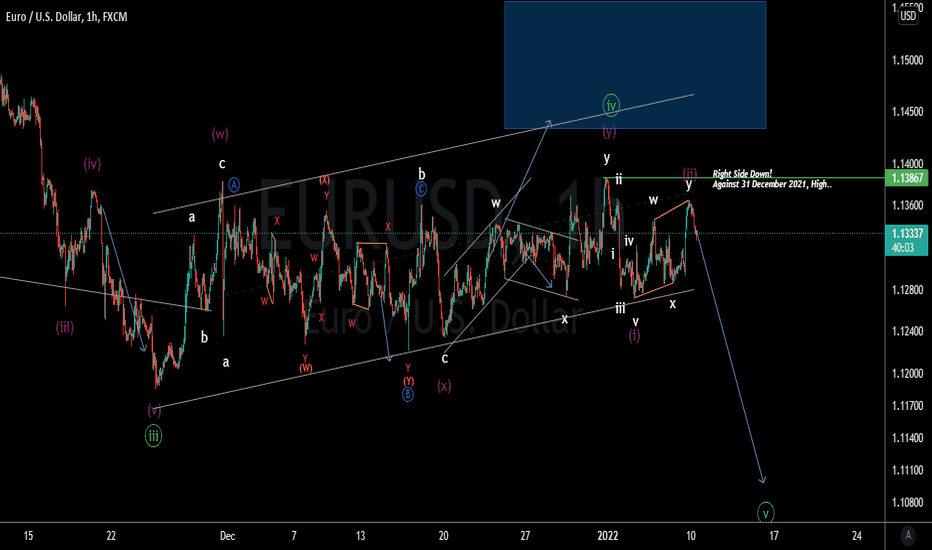Click the purple '(x)' wave label

point(444,385)
